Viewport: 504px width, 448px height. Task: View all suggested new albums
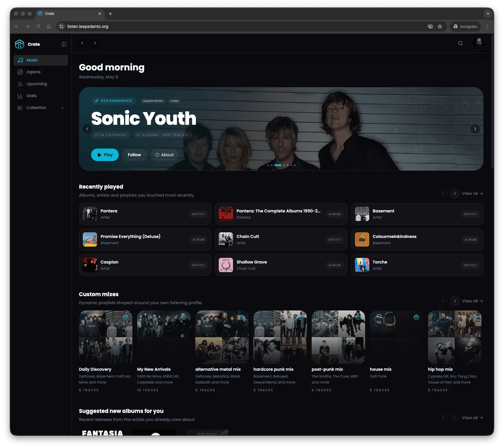pyautogui.click(x=472, y=418)
